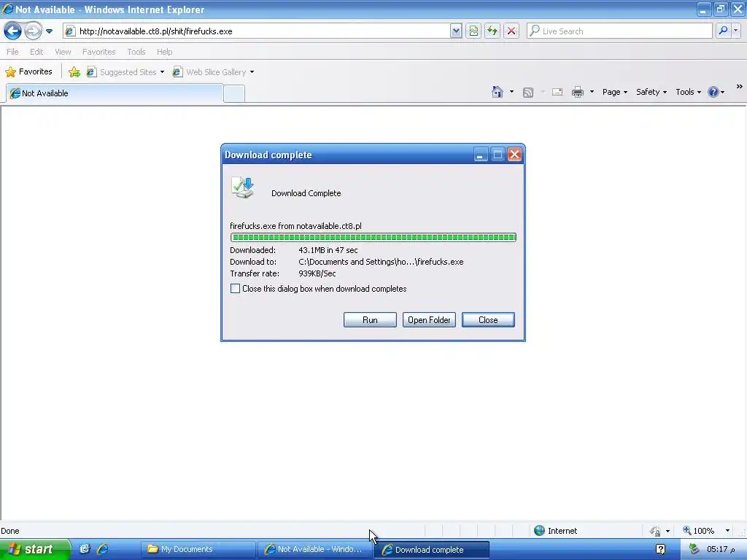Open the View menu
This screenshot has width=747, height=560.
[x=63, y=52]
